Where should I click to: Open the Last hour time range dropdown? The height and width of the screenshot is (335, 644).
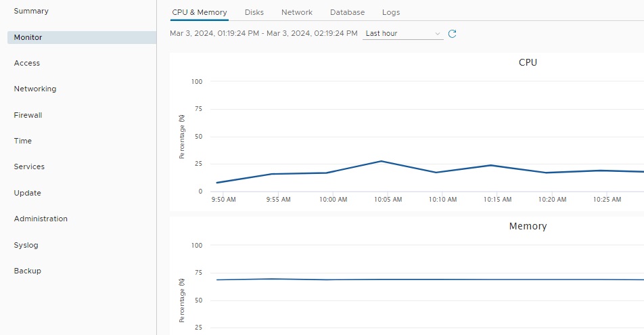402,34
